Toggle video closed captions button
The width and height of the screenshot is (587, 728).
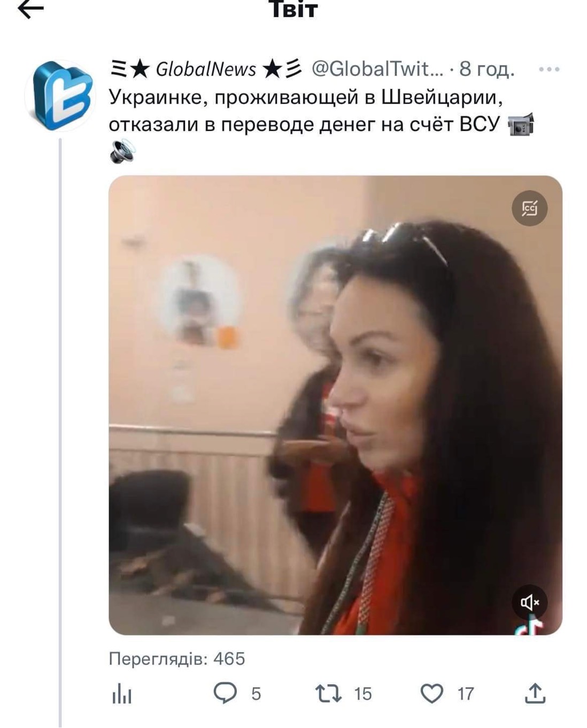point(530,208)
